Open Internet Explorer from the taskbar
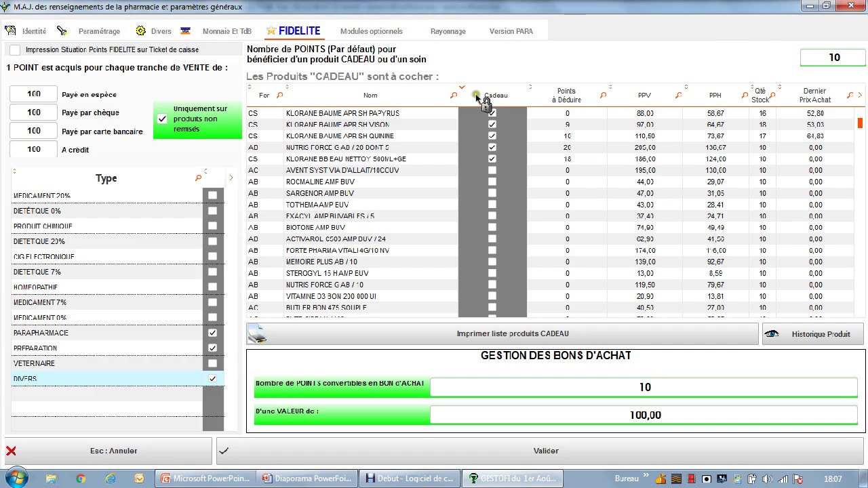This screenshot has height=488, width=868. coord(111,479)
